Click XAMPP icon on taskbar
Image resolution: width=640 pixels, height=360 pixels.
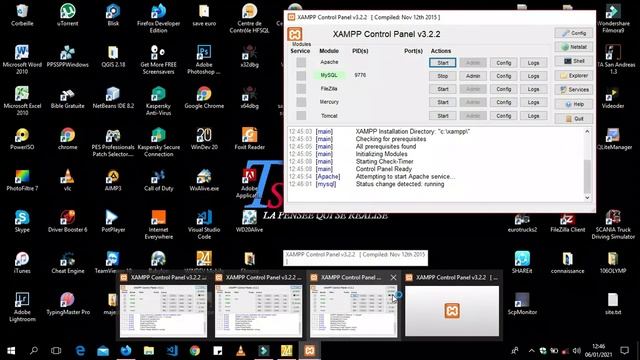pos(309,351)
